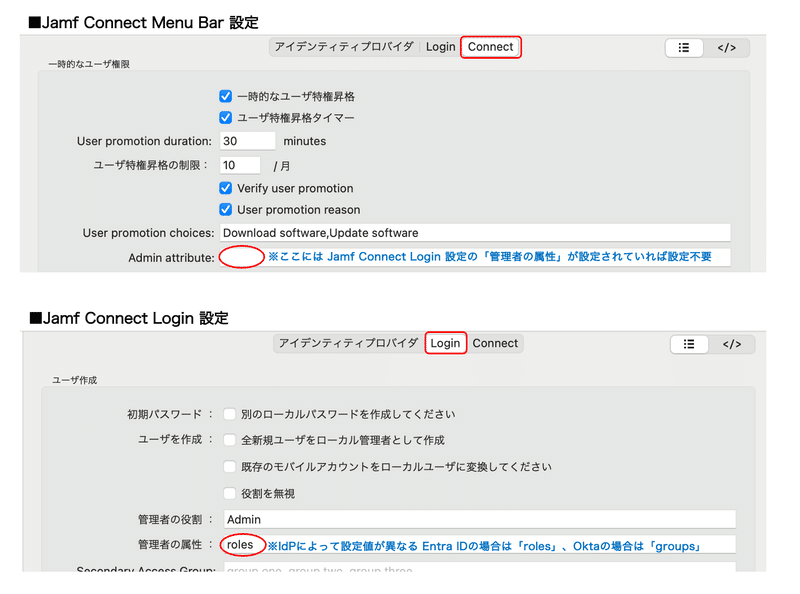Select Login tab in Login settings panel
Viewport: 800px width, 594px height.
(445, 343)
